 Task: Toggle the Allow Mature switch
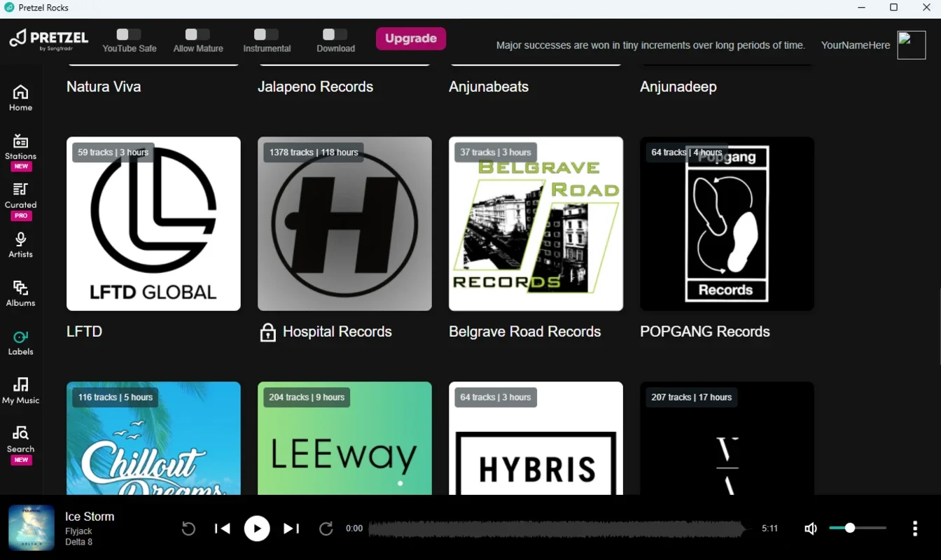[197, 34]
